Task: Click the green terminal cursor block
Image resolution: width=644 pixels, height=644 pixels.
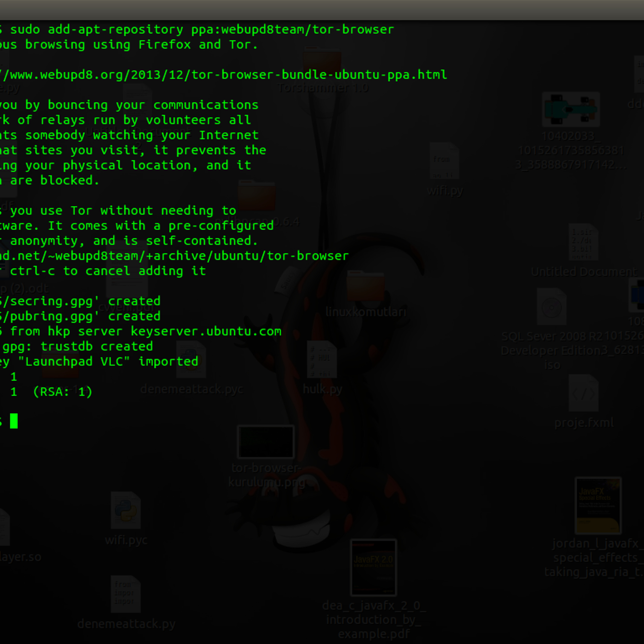Action: [14, 421]
